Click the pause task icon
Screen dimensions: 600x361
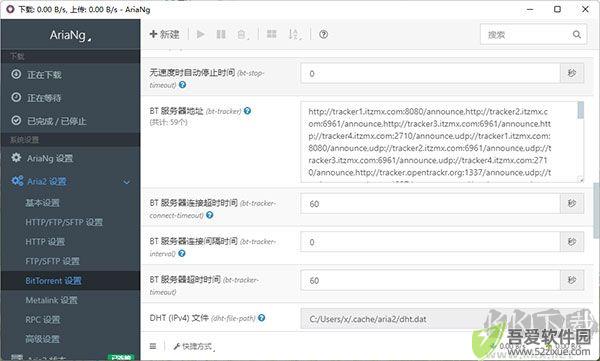221,34
